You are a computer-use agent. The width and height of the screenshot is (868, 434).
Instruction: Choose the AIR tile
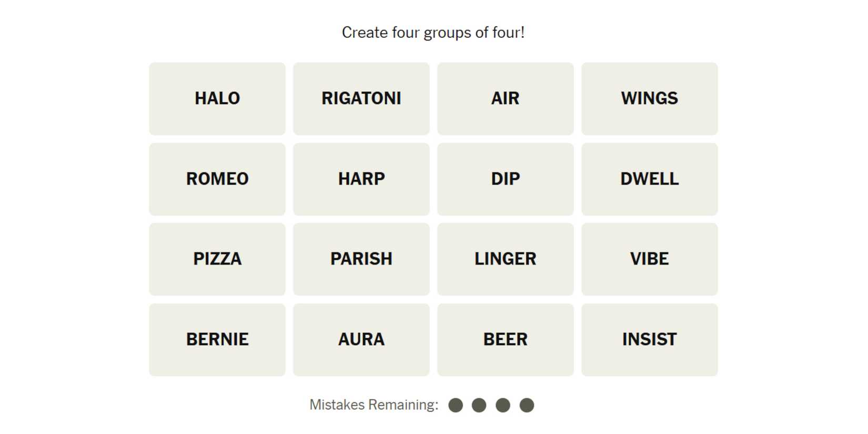tap(505, 98)
